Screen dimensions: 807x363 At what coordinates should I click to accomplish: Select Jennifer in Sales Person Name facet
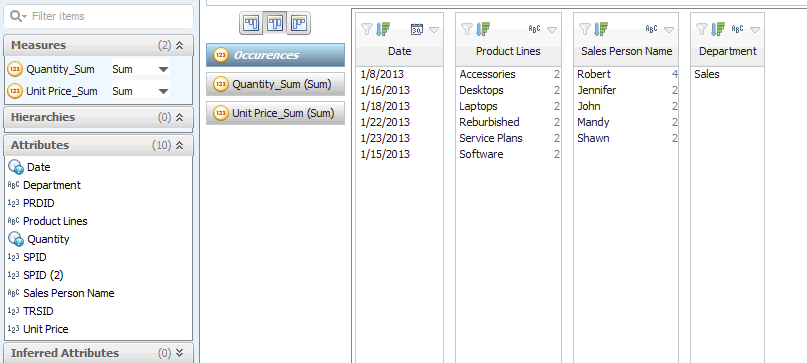tap(597, 90)
